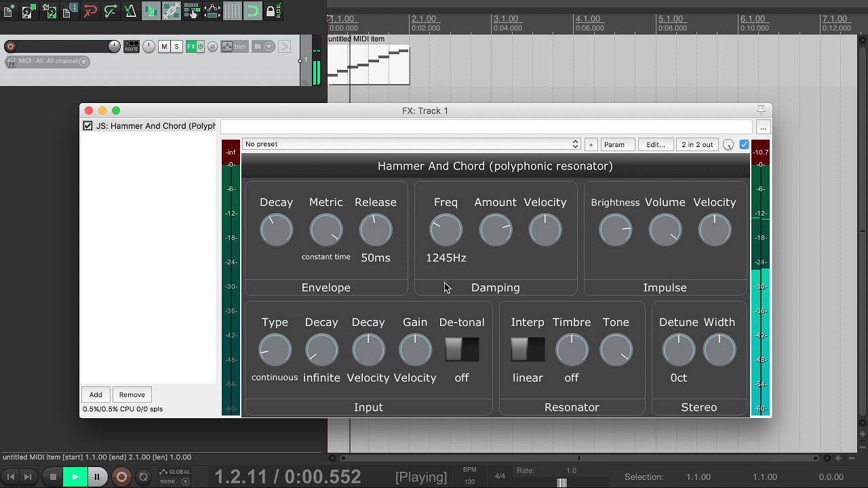Click the Edit... button
868x488 pixels.
click(656, 144)
